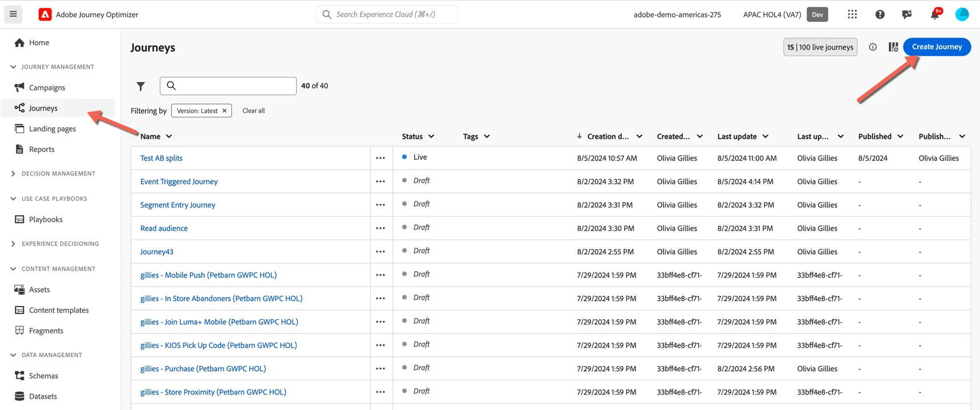980x410 pixels.
Task: Open the app switcher grid
Action: 852,14
